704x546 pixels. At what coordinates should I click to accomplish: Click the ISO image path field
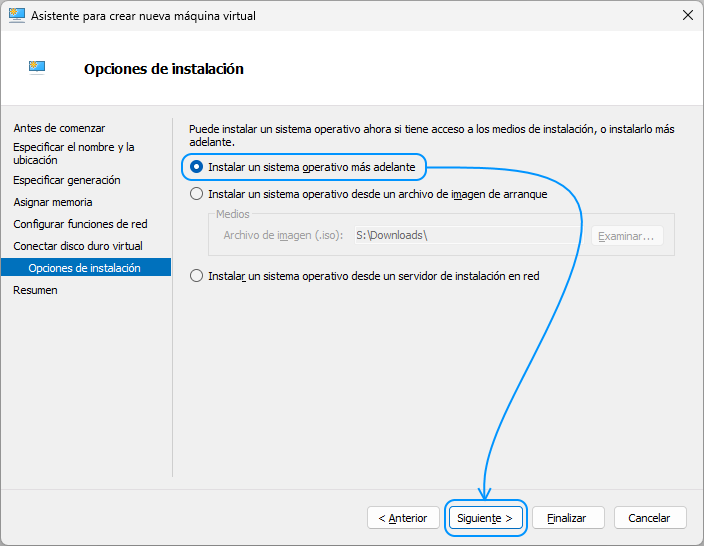point(467,235)
